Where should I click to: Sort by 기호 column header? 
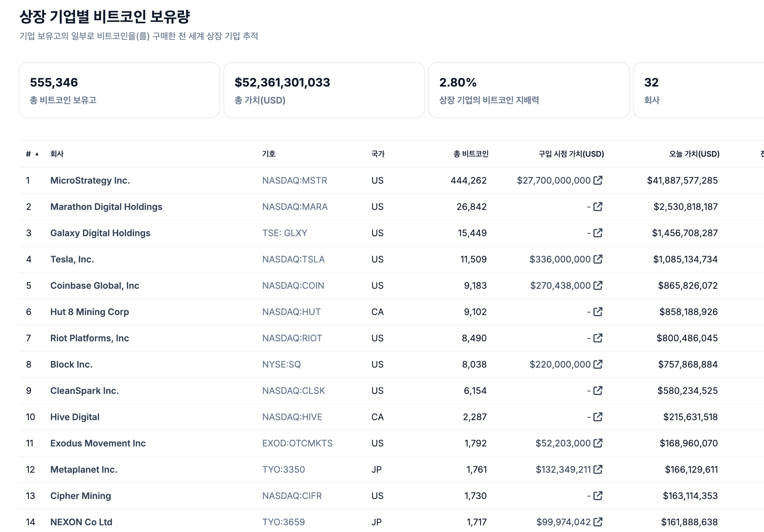click(x=269, y=154)
